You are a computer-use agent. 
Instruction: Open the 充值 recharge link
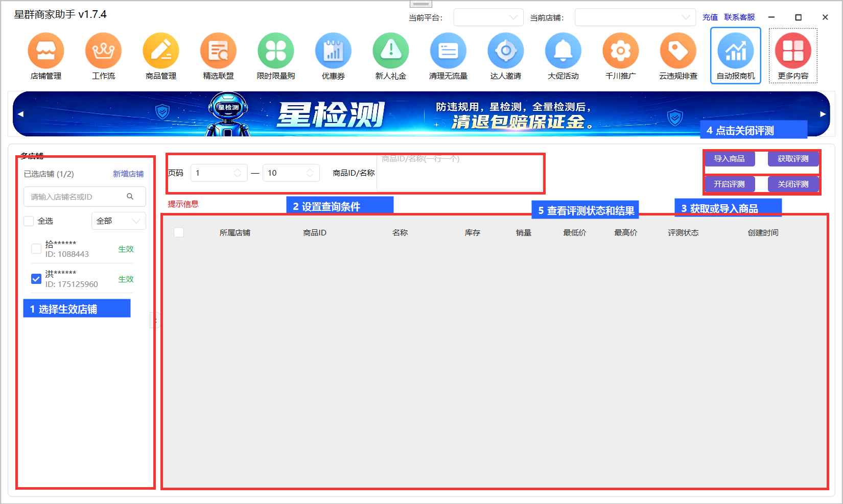coord(710,17)
